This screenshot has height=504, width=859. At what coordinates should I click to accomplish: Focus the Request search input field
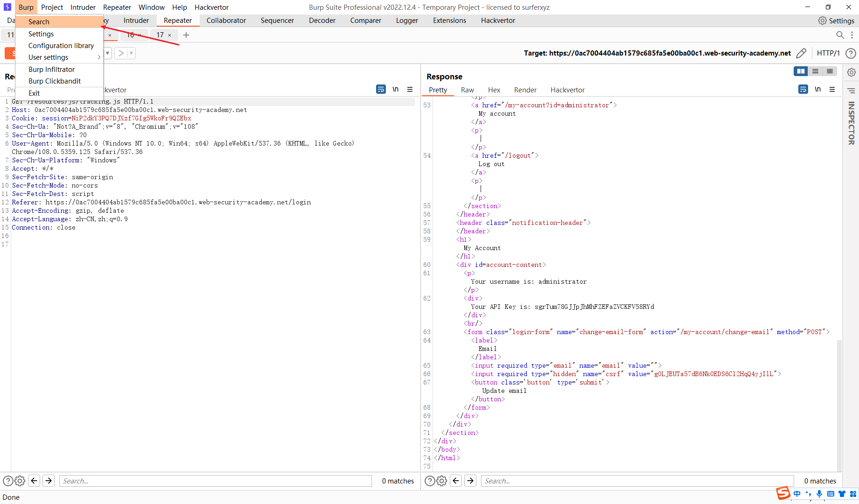click(x=216, y=481)
